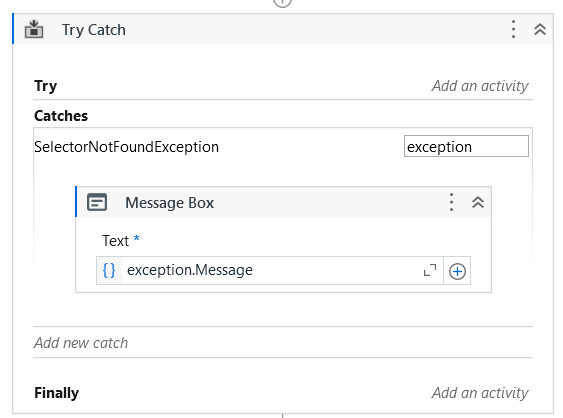Open the Try Catch three-dot options menu
Screen dimensions: 563x418
click(513, 29)
